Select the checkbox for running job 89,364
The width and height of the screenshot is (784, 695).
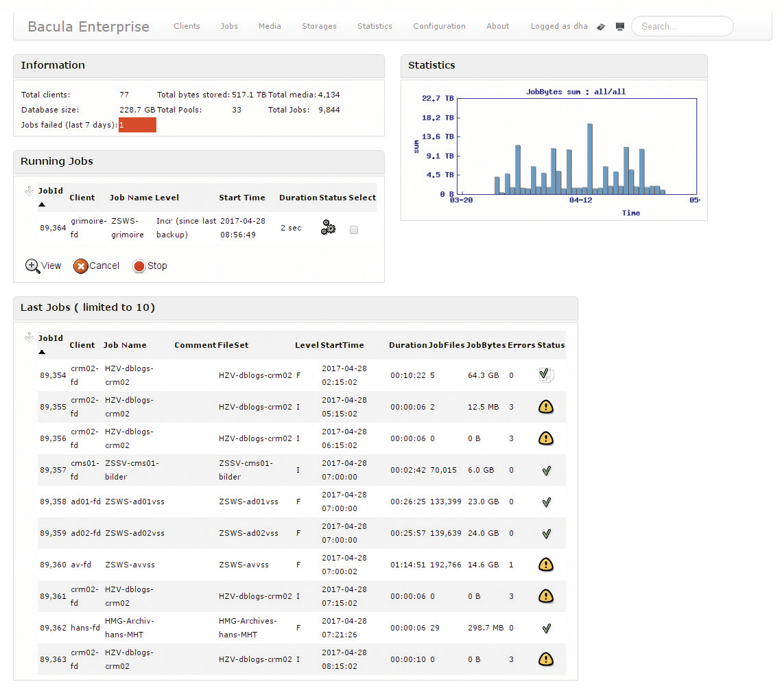354,230
